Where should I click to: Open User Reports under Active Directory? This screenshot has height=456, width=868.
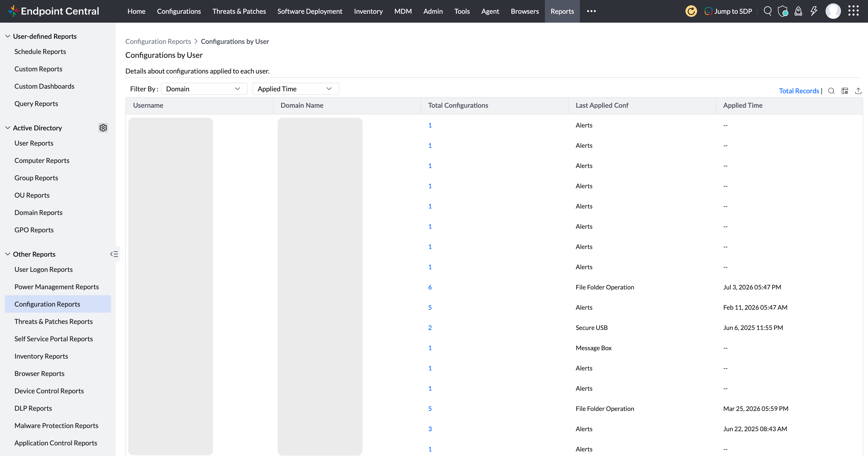(34, 143)
